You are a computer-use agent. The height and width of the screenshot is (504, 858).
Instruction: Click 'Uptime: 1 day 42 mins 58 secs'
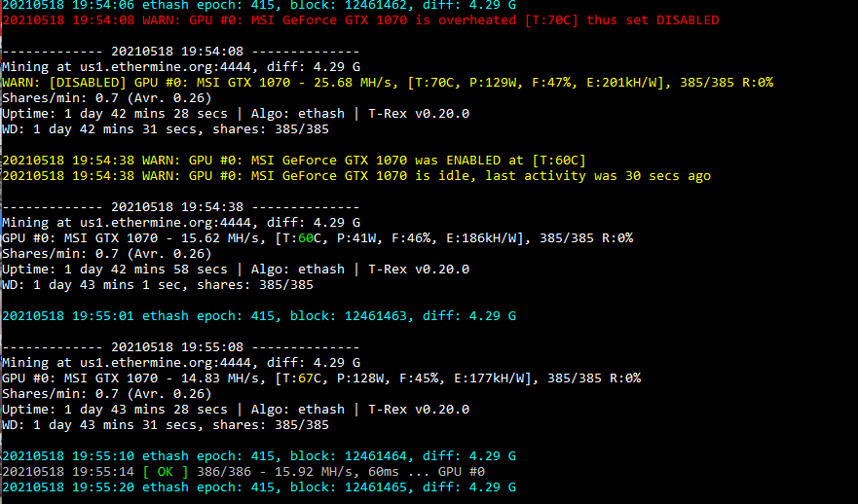[115, 270]
